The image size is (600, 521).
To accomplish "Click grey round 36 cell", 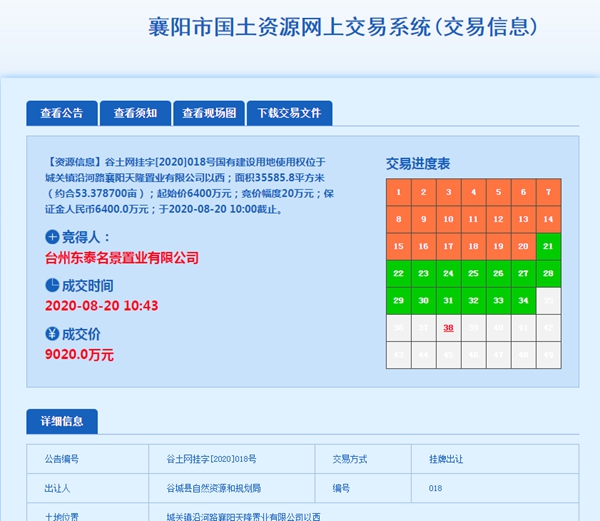I will coord(399,328).
